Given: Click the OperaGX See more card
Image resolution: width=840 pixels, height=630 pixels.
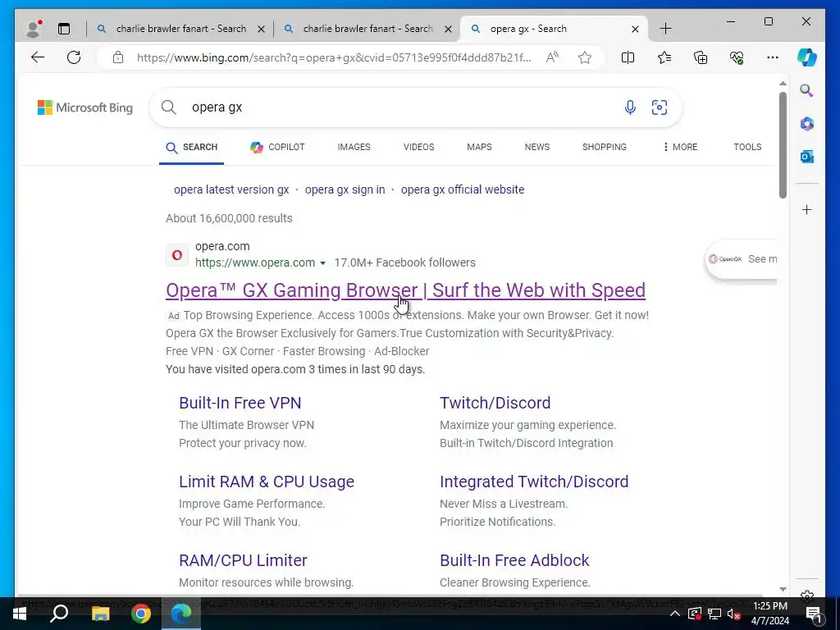Looking at the screenshot, I should click(x=742, y=259).
